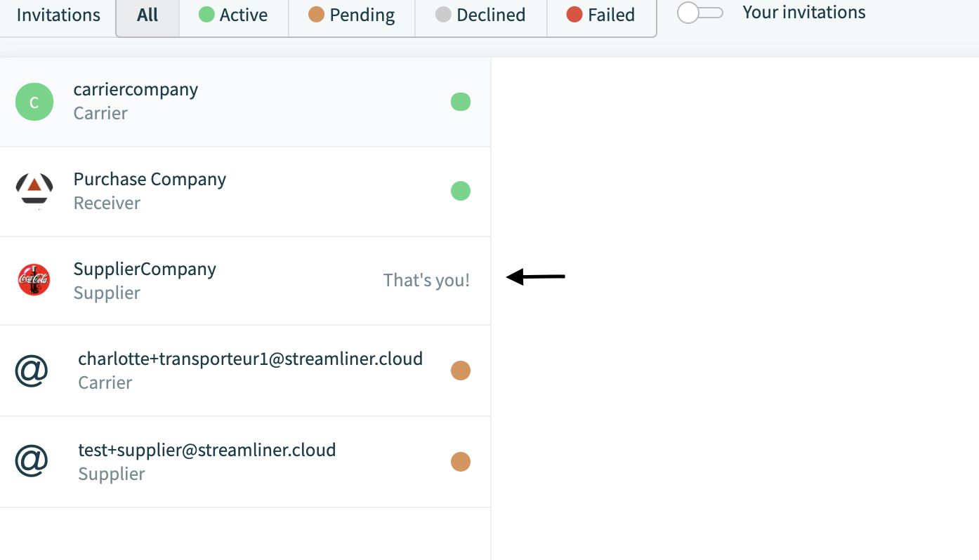
Task: Click orange pending dot for charlotte+transporteur1
Action: 461,371
